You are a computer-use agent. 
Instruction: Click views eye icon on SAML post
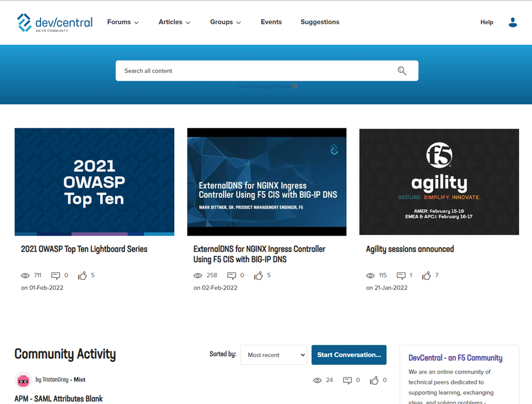(317, 380)
